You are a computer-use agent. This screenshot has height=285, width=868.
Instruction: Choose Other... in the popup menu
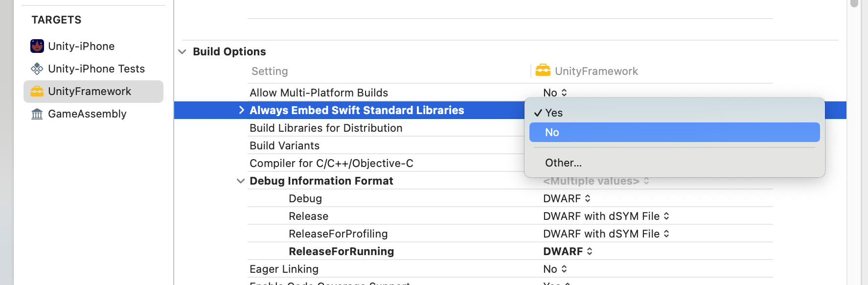pos(675,163)
